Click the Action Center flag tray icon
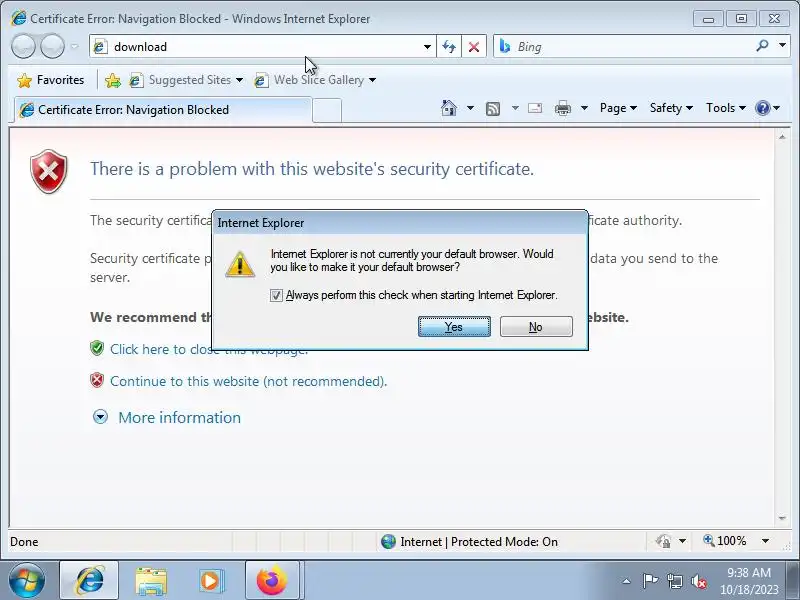Screen dimensions: 800x600 tap(649, 581)
